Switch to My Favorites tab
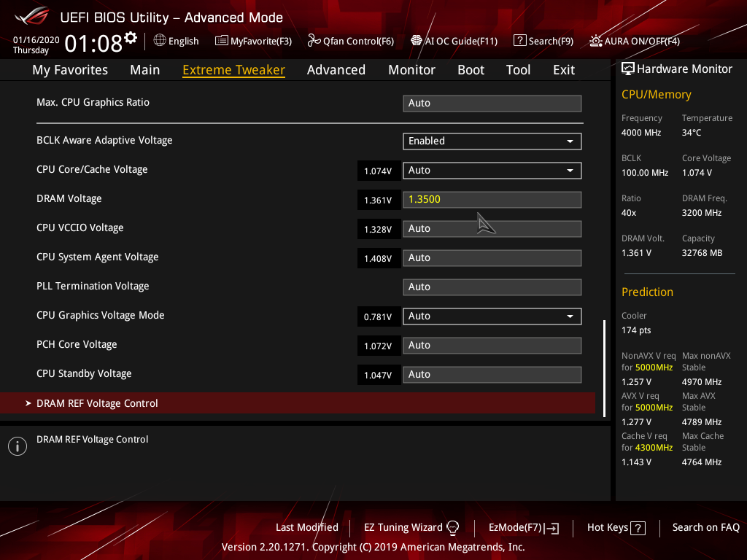This screenshot has height=560, width=747. point(70,70)
